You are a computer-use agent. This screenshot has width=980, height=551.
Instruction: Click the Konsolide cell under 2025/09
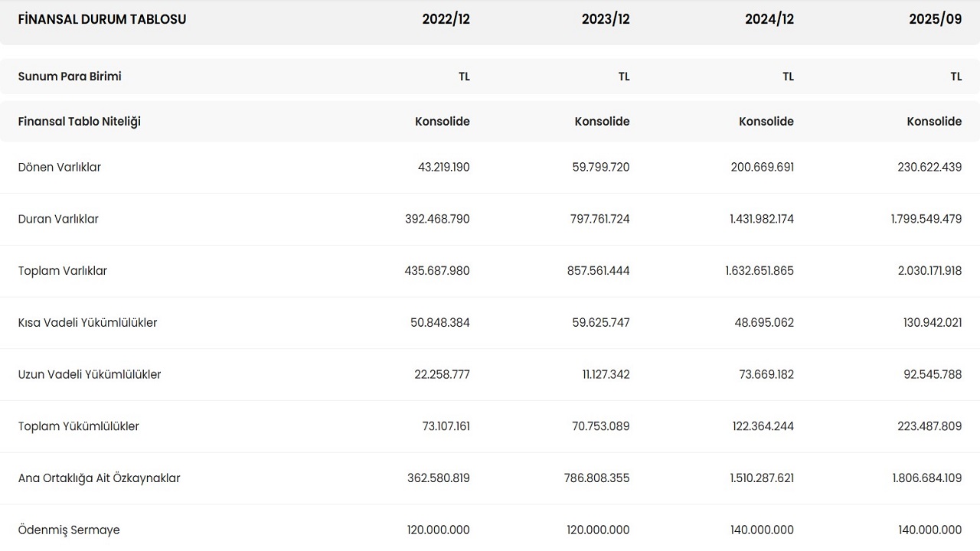click(934, 122)
